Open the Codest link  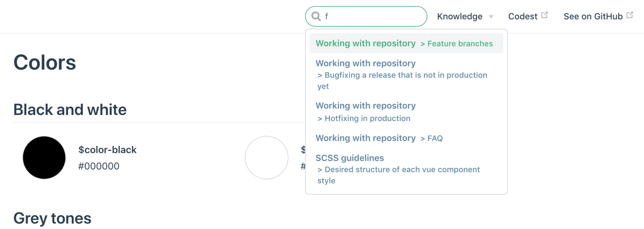coord(523,16)
